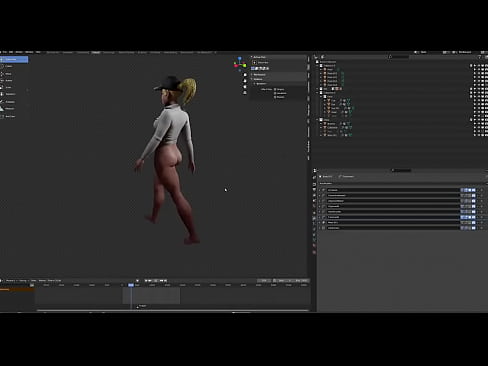488x366 pixels.
Task: Toggle viewport visibility of first modifier
Action: coord(470,190)
